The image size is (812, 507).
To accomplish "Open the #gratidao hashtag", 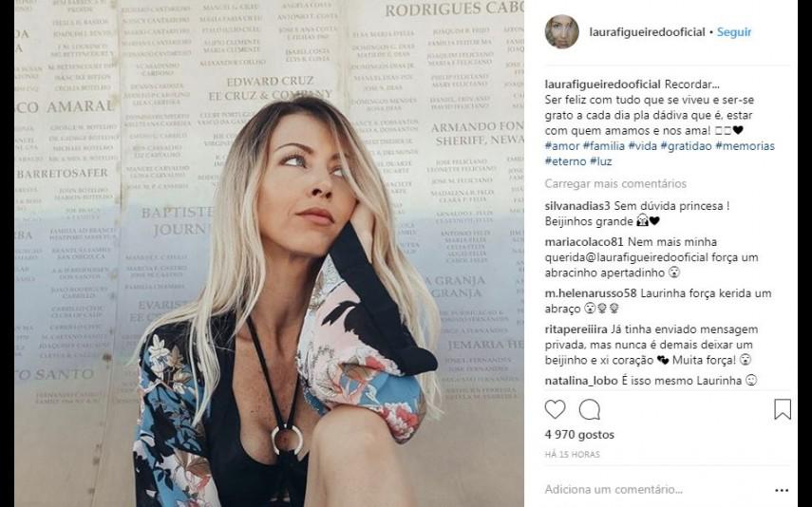I will coord(686,146).
